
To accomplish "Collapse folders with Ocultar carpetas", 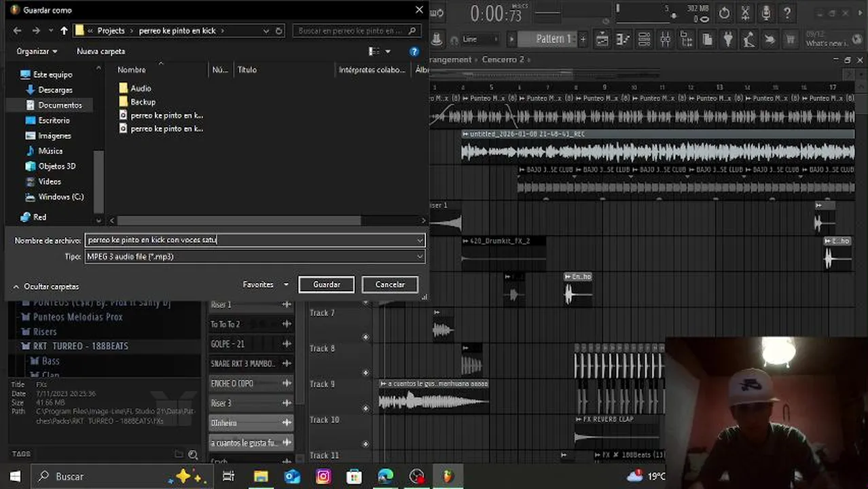I will 46,287.
